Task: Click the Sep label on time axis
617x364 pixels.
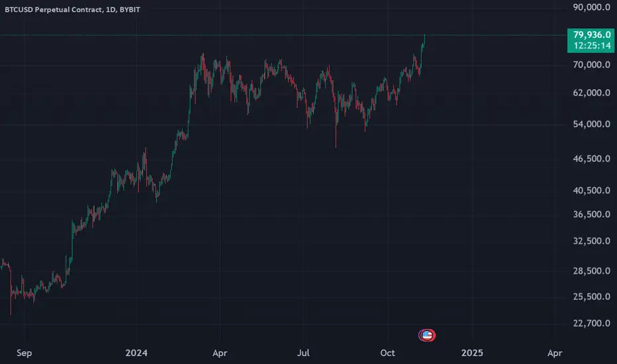Action: 24,353
